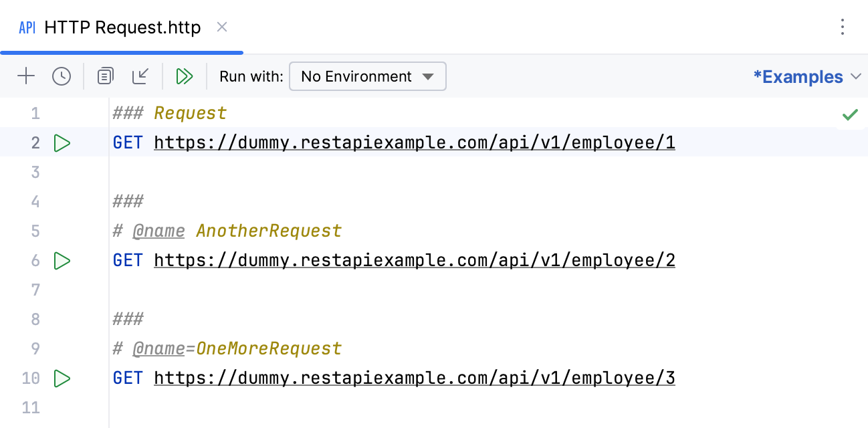Click the green checkmark on line 1
Viewport: 868px width, 428px height.
pos(851,114)
